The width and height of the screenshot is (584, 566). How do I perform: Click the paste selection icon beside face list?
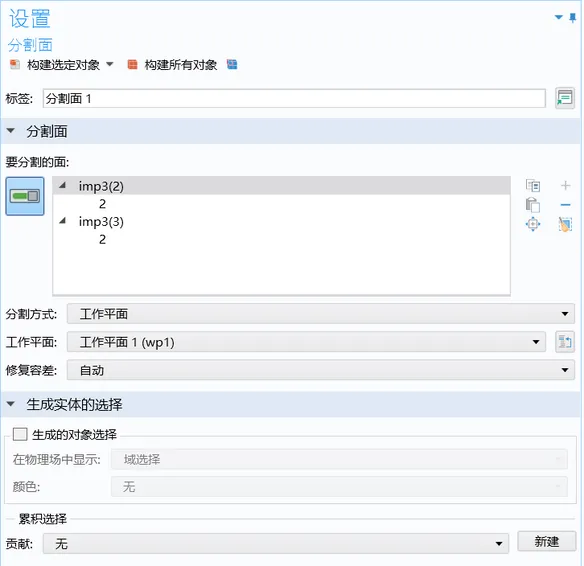[x=533, y=205]
